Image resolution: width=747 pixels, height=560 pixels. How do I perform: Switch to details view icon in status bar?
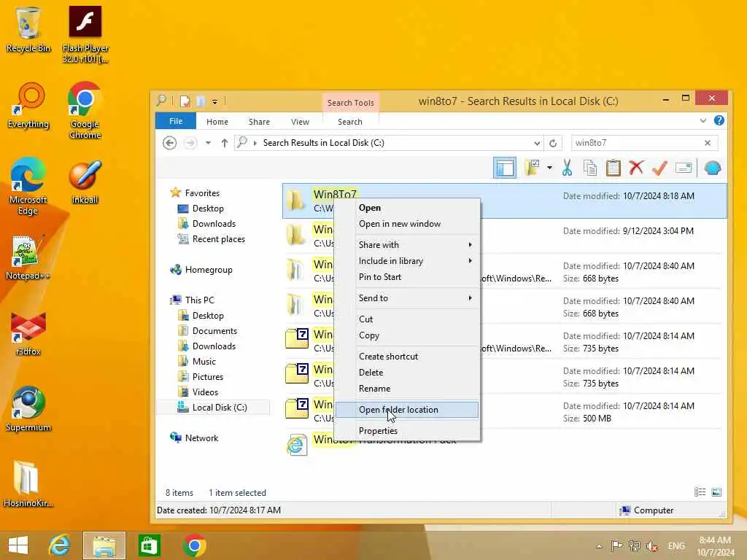click(700, 492)
